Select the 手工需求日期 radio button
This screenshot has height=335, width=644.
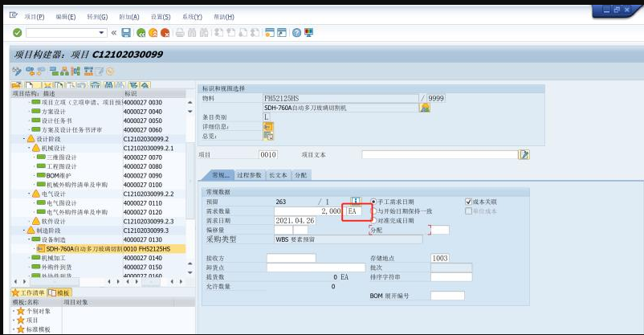pyautogui.click(x=373, y=202)
